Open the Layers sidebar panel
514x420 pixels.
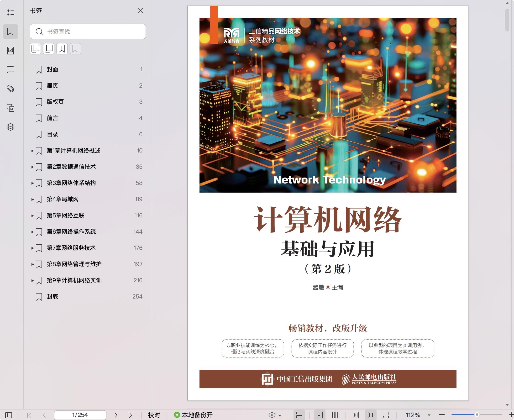coord(10,127)
